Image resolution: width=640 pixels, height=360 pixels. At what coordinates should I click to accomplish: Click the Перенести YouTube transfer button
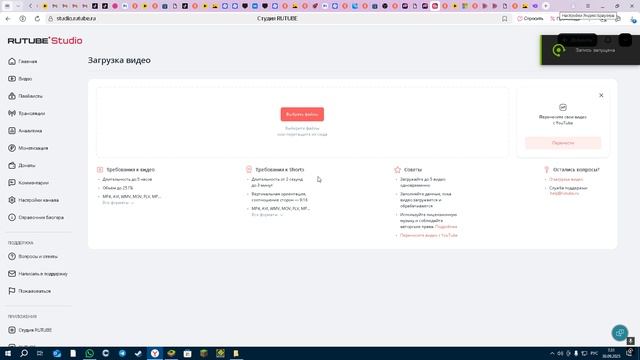563,143
